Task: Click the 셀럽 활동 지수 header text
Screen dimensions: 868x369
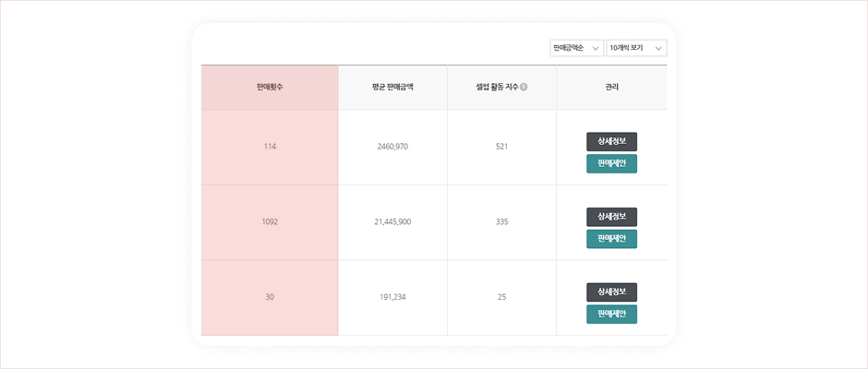Action: [x=497, y=88]
